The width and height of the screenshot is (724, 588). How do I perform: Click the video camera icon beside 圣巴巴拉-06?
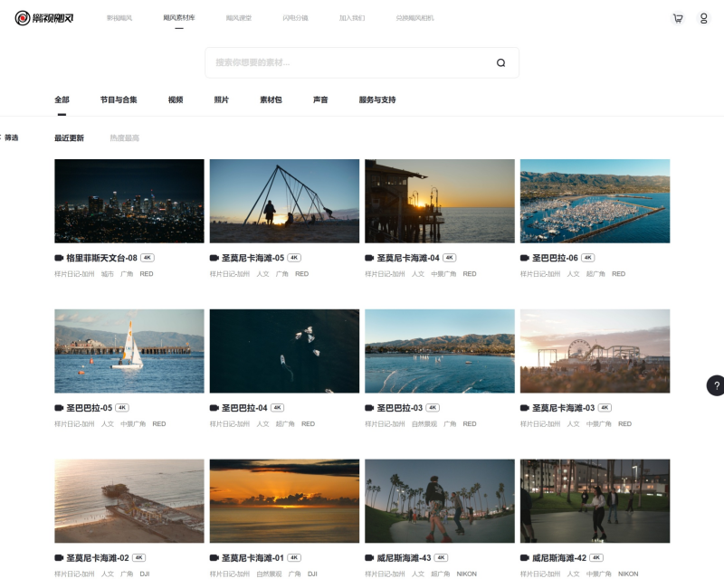[525, 258]
